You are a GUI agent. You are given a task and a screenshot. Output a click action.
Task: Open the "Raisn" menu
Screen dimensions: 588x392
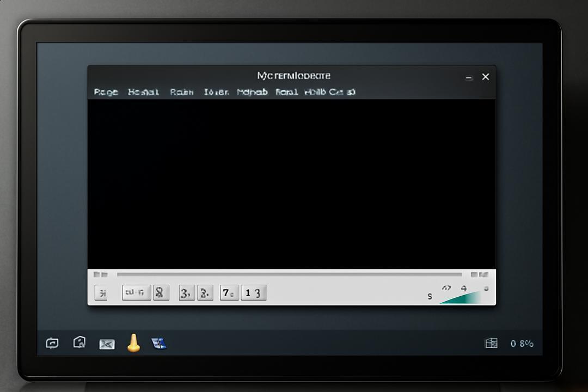181,92
